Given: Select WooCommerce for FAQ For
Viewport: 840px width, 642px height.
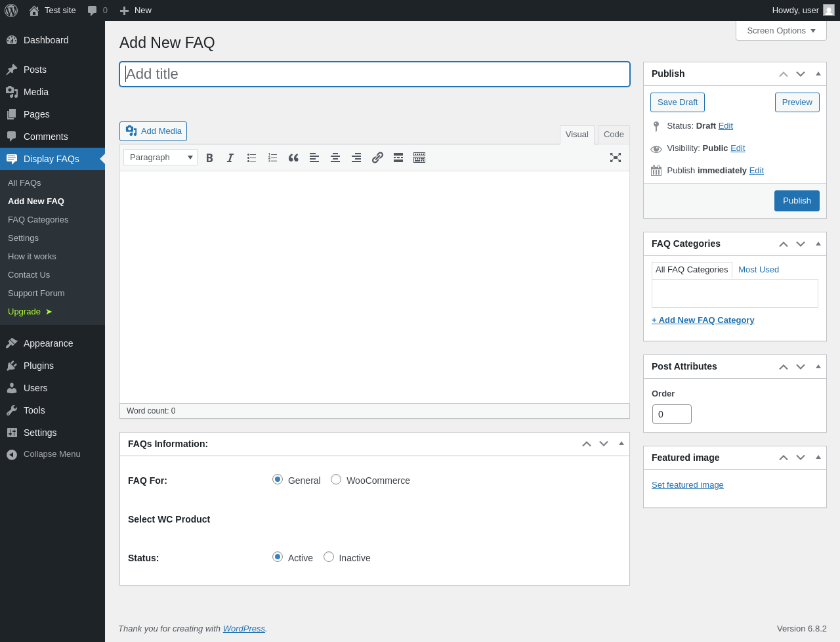Looking at the screenshot, I should 336,479.
